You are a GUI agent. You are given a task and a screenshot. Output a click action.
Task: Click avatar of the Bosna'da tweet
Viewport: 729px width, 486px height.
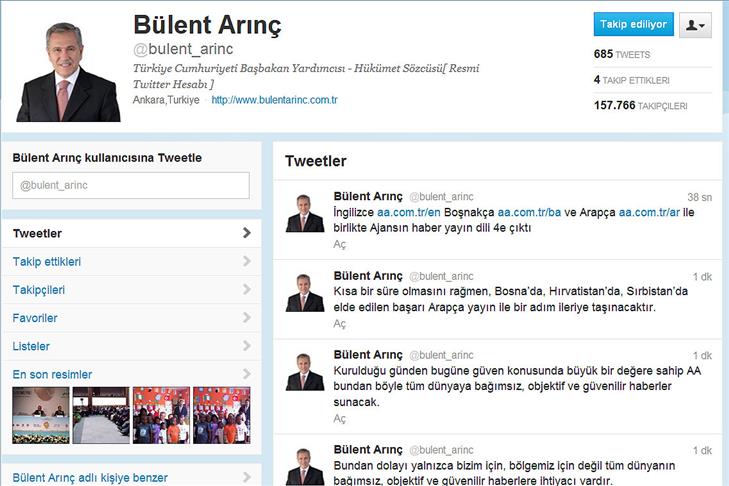click(x=305, y=293)
